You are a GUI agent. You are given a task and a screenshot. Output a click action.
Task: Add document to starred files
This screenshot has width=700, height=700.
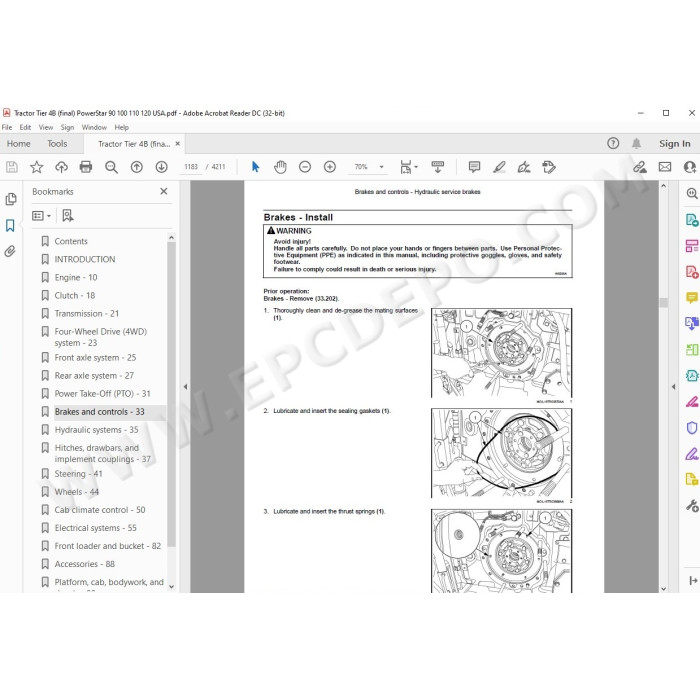(37, 167)
